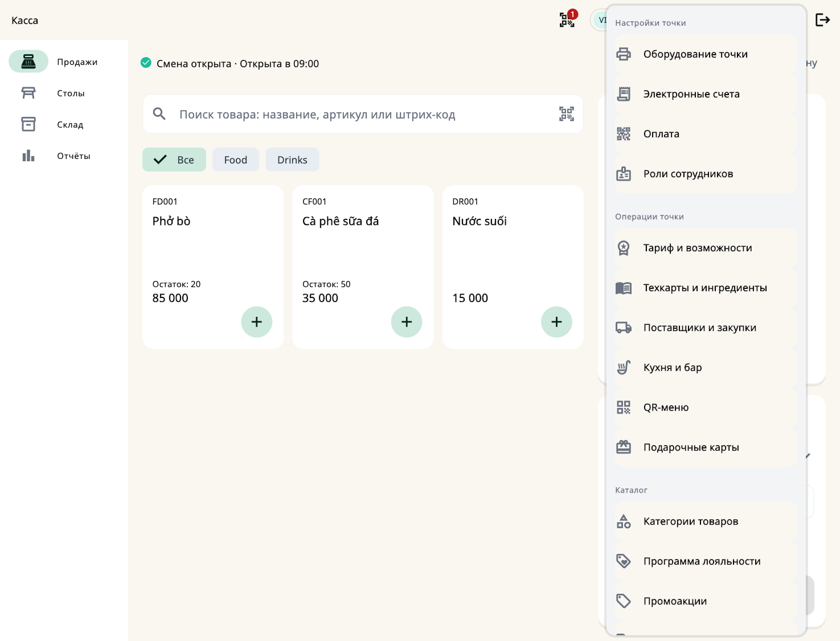This screenshot has width=840, height=641.
Task: Open Подарочные карты label in menu
Action: [x=691, y=447]
